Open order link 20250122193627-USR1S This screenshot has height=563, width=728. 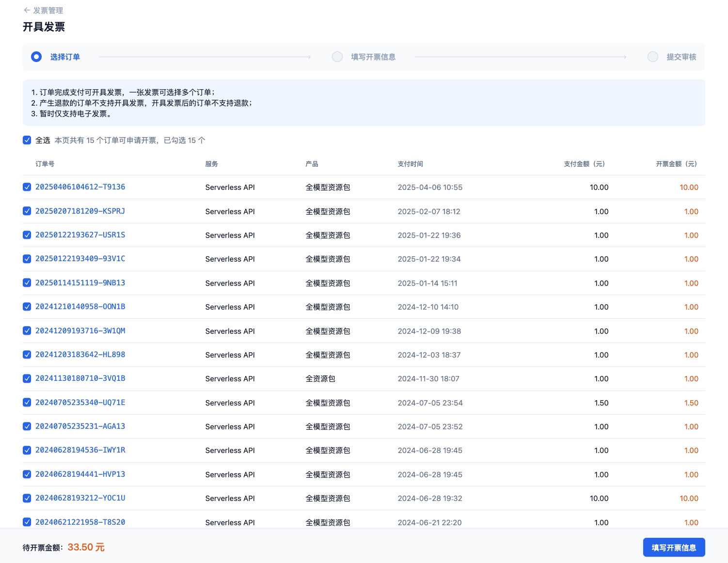[80, 235]
